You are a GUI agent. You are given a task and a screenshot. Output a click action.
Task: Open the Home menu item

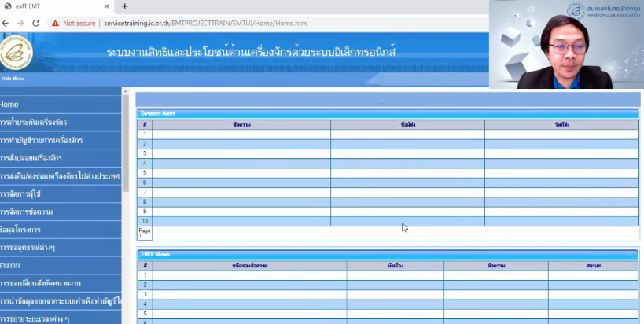[61, 105]
